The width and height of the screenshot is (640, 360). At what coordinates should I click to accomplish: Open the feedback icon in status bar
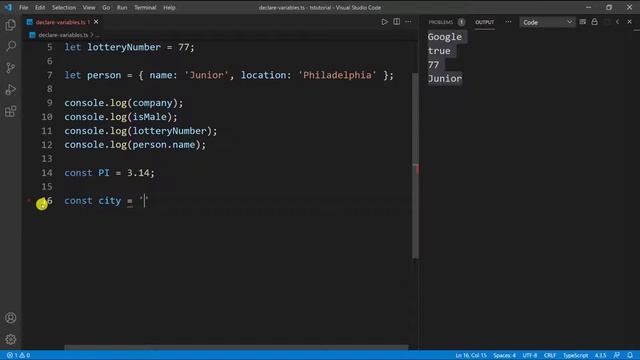click(617, 355)
